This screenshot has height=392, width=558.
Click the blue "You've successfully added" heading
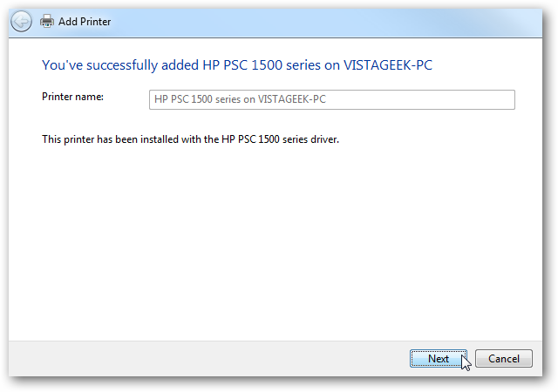(237, 65)
